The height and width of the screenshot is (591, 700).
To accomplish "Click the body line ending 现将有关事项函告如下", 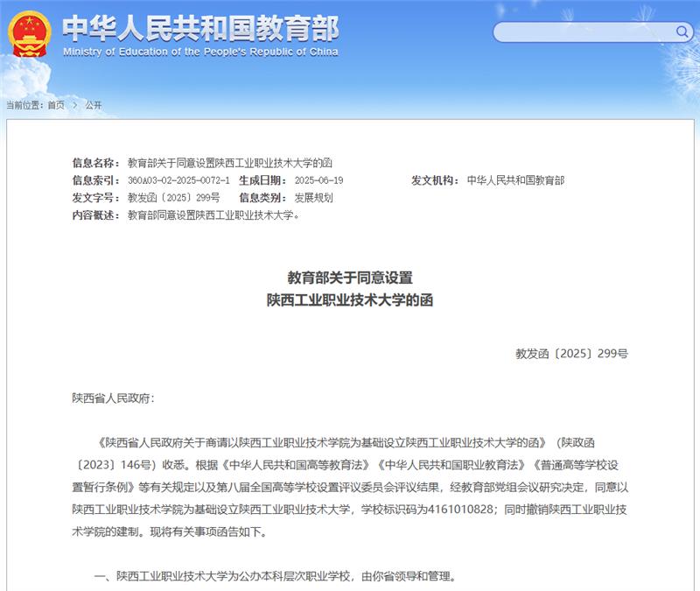I will 170,531.
